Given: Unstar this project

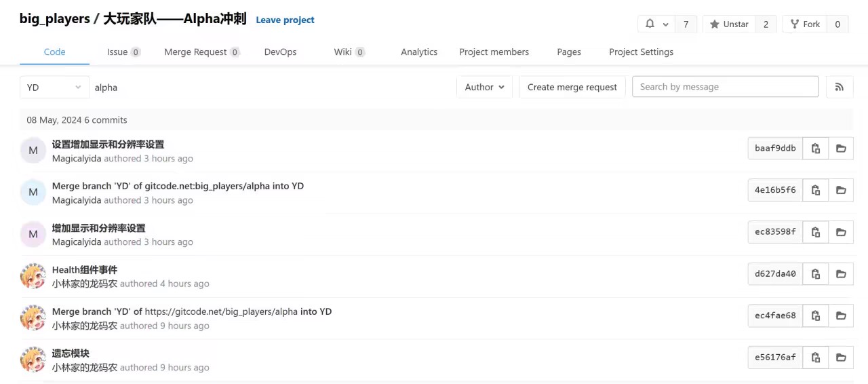Looking at the screenshot, I should [x=729, y=24].
